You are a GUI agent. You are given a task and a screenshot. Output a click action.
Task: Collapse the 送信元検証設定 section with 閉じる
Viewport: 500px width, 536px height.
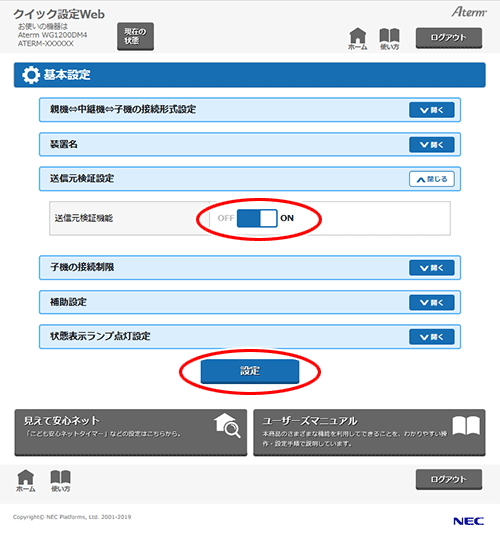[x=432, y=179]
